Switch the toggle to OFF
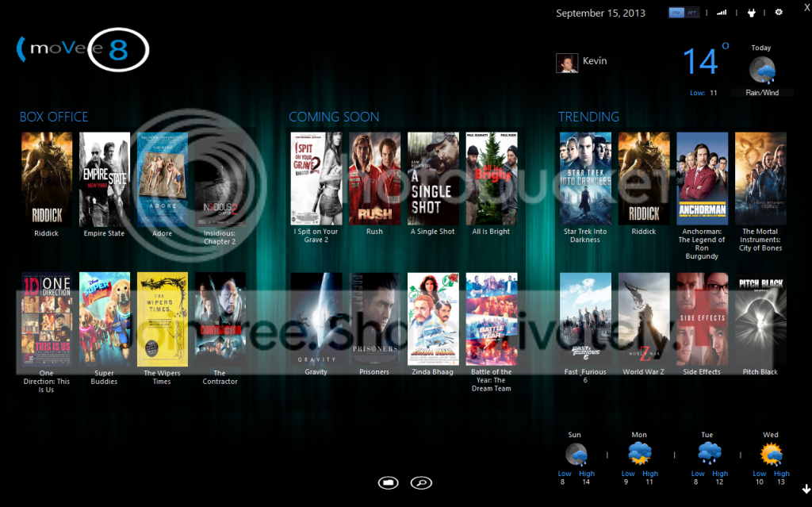Viewport: 812px width, 507px height. tap(691, 13)
